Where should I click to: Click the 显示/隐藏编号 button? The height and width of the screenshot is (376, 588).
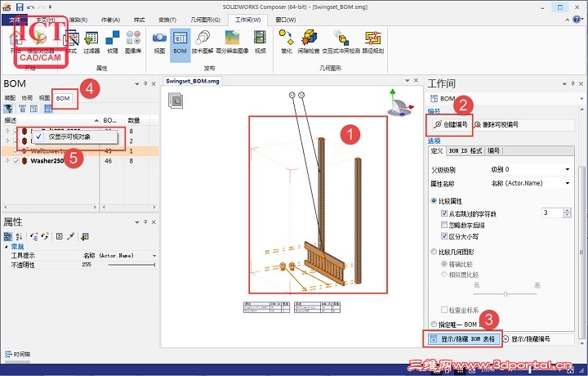coord(526,339)
